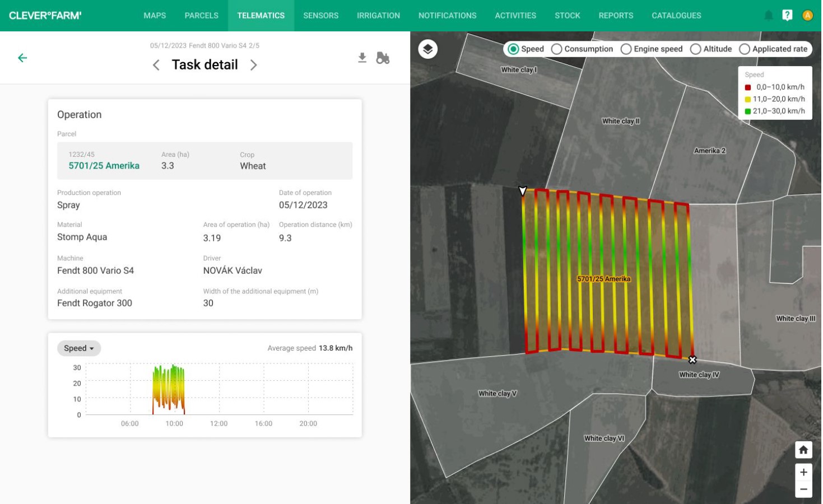Click the red 0,0–10,0 km/h legend swatch
The height and width of the screenshot is (504, 823).
(x=748, y=87)
